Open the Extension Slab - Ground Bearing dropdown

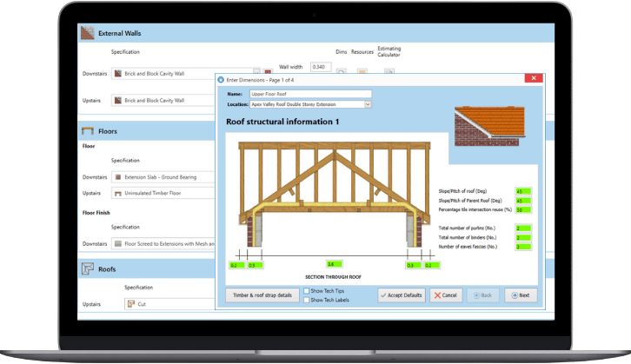pyautogui.click(x=163, y=177)
